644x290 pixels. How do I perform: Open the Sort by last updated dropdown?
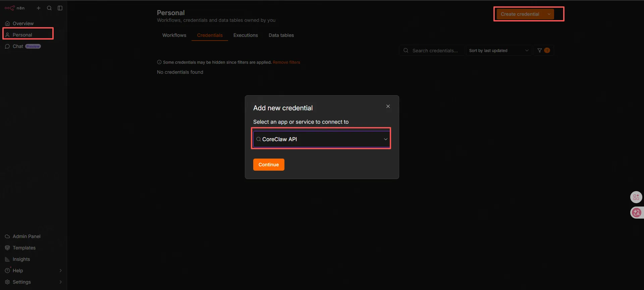click(499, 51)
